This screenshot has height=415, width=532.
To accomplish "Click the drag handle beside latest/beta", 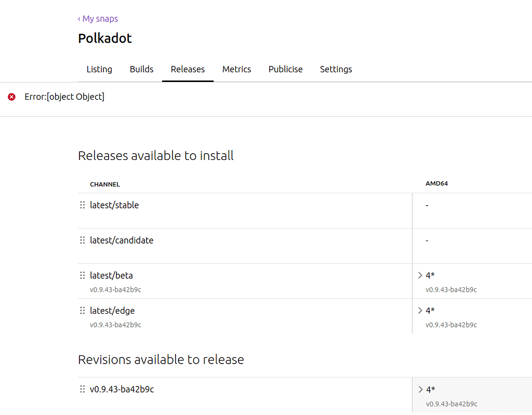I will (x=82, y=276).
